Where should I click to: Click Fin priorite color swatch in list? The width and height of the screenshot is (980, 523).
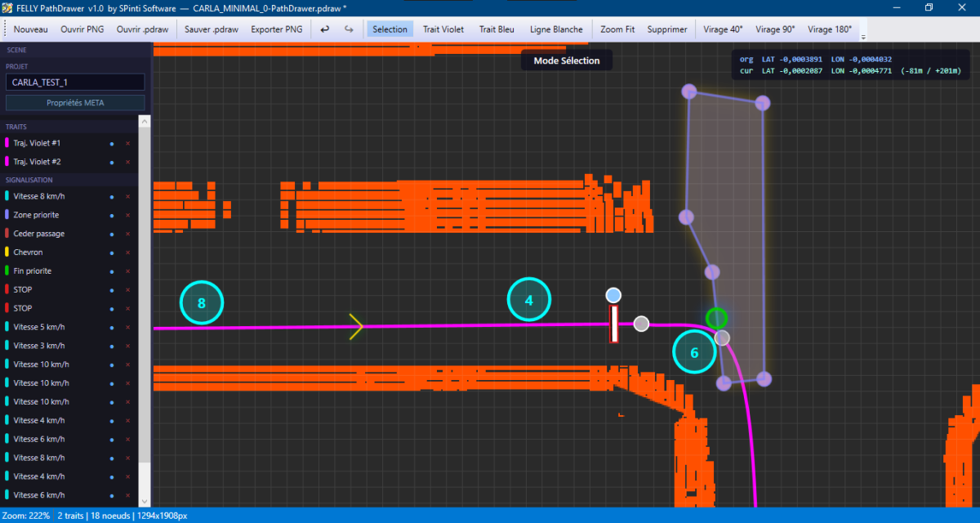(x=7, y=271)
